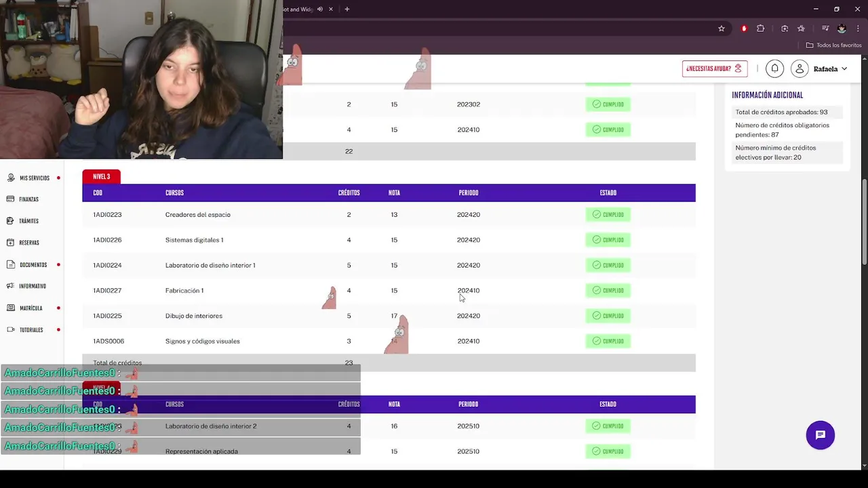The image size is (868, 488).
Task: Open the browser extensions puzzle icon
Action: click(x=760, y=28)
